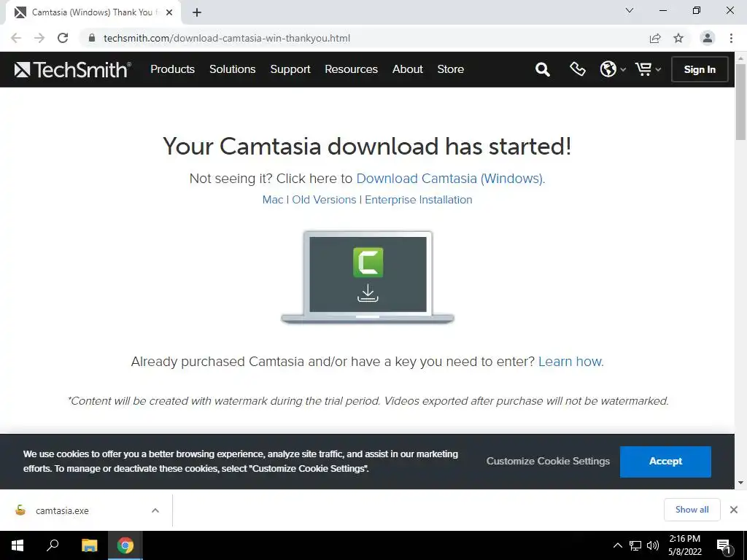Click the scrollbar up arrow
Viewport: 747px width, 560px height.
tap(741, 58)
